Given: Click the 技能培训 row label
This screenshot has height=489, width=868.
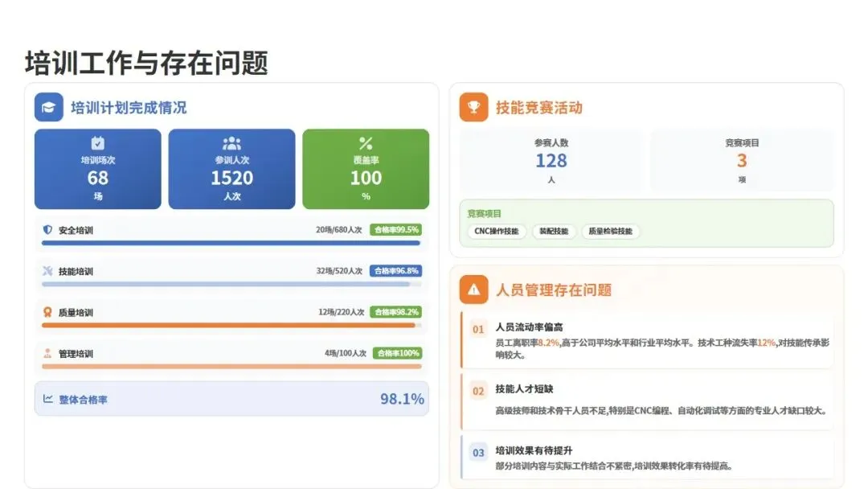Looking at the screenshot, I should 76,271.
